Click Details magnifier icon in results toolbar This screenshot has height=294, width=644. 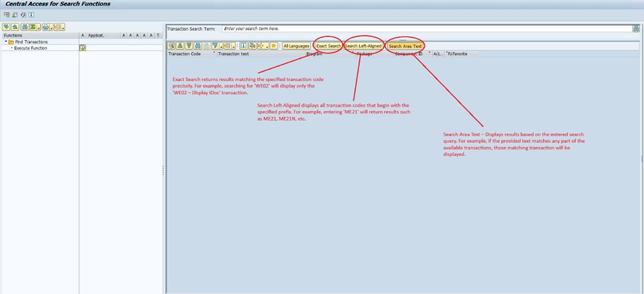(x=171, y=46)
